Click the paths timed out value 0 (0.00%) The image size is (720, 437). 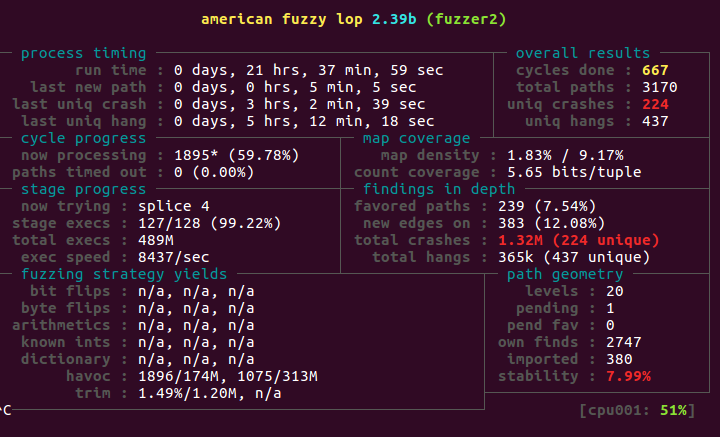coord(214,172)
